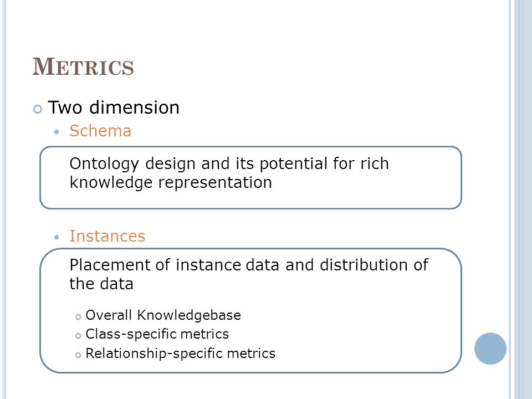Click the vertical striped bar on right edge
This screenshot has height=399, width=532.
coord(520,199)
